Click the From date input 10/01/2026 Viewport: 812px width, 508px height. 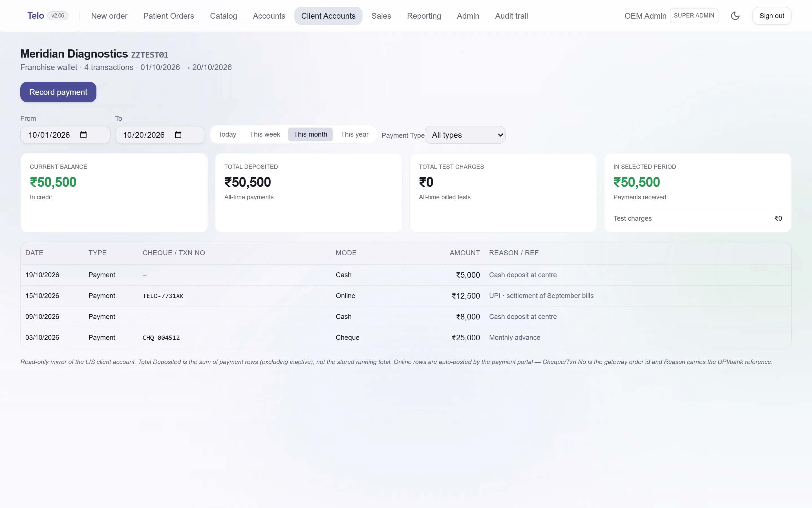(65, 135)
